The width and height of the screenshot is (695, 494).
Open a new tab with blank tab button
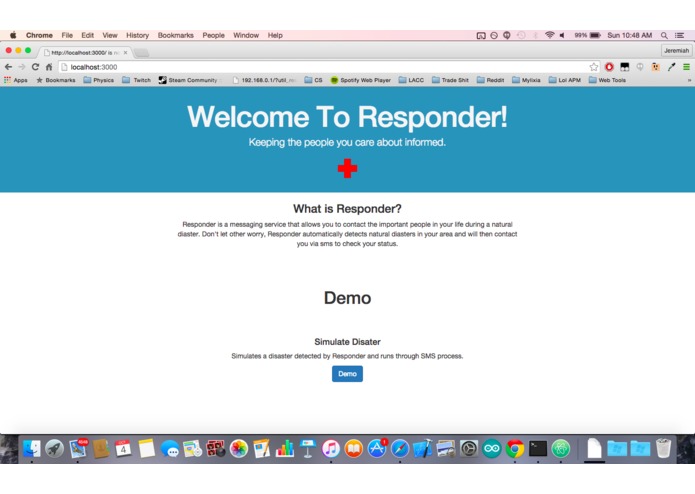(x=141, y=53)
